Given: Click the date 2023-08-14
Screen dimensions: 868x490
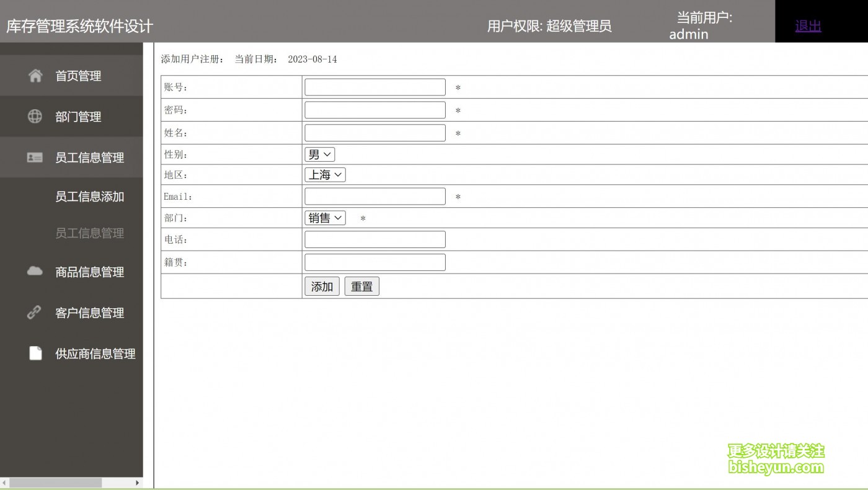Looking at the screenshot, I should [x=312, y=60].
